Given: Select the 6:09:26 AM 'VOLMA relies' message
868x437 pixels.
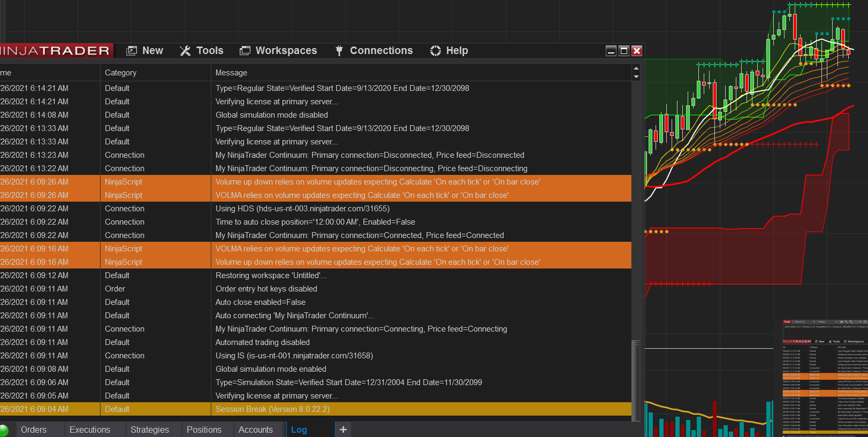Looking at the screenshot, I should tap(362, 195).
